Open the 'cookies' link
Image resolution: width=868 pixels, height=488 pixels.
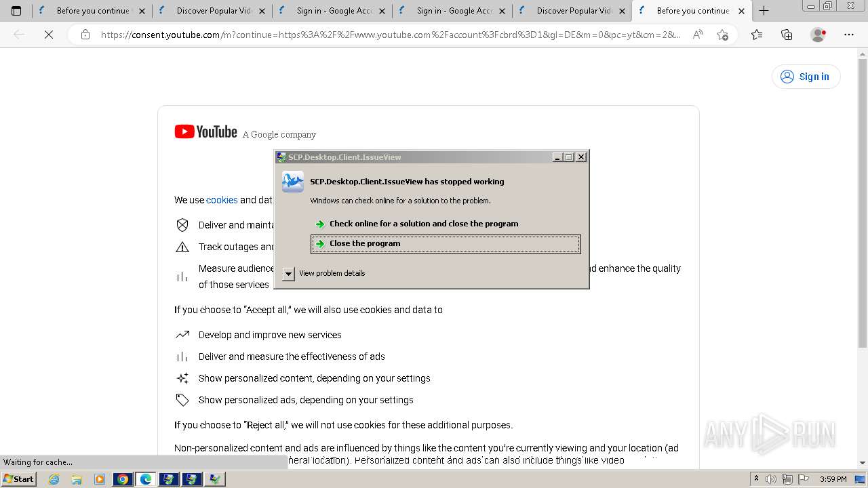pos(222,200)
